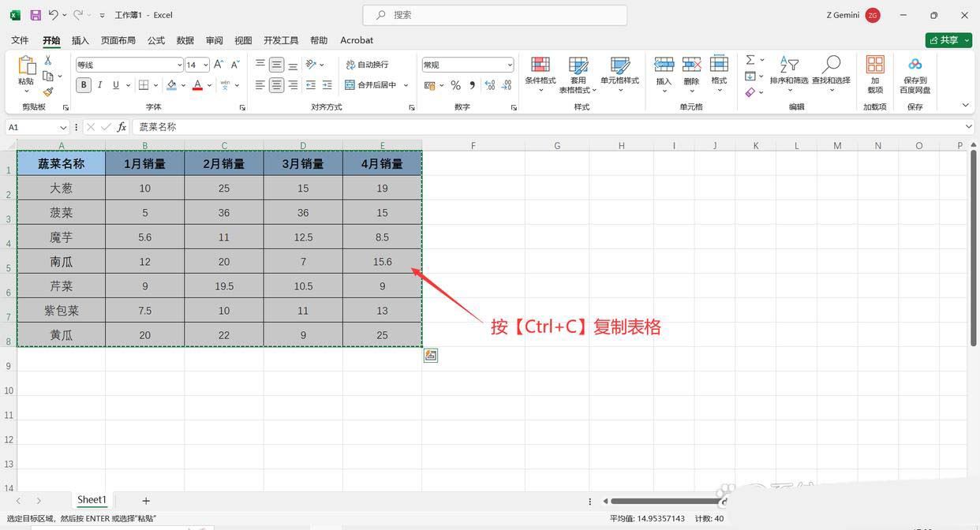
Task: Click the Share (共享) button
Action: tap(948, 40)
